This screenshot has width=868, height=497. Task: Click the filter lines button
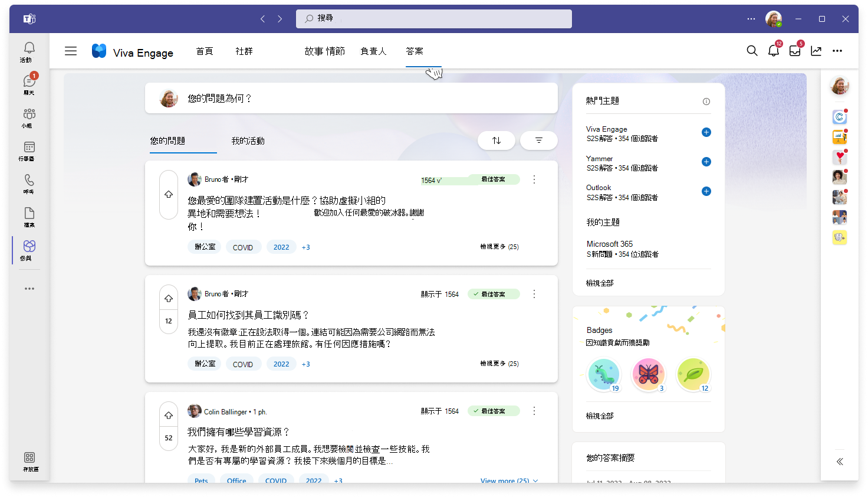coord(539,140)
